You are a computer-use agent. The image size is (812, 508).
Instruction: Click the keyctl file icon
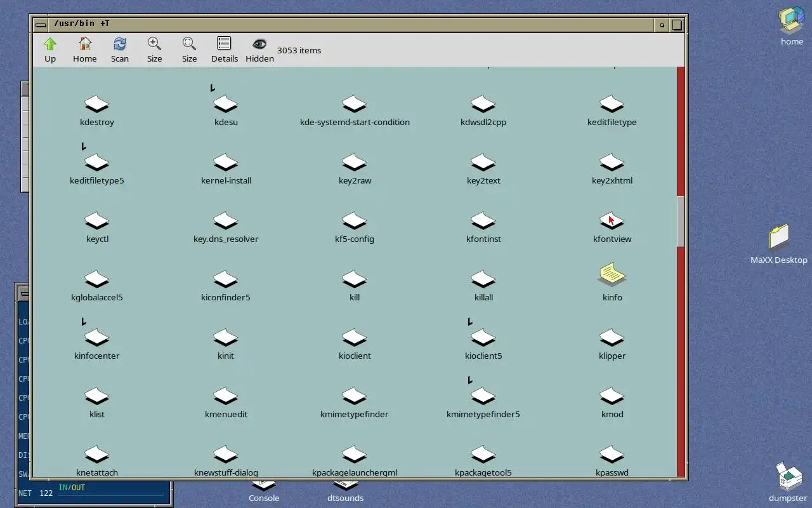97,221
